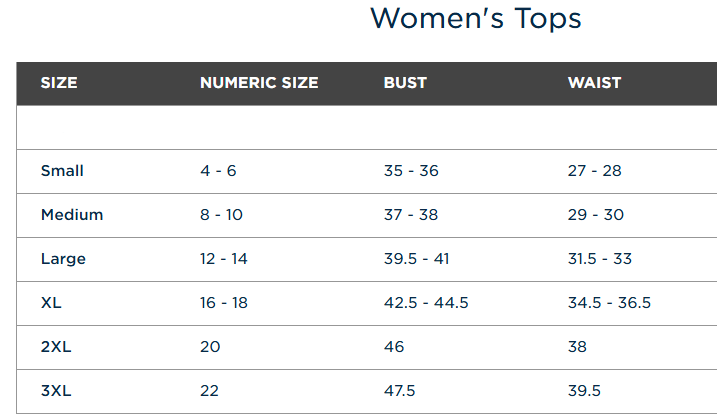Click numeric size 8 - 10 cell
717x415 pixels.
tap(221, 215)
